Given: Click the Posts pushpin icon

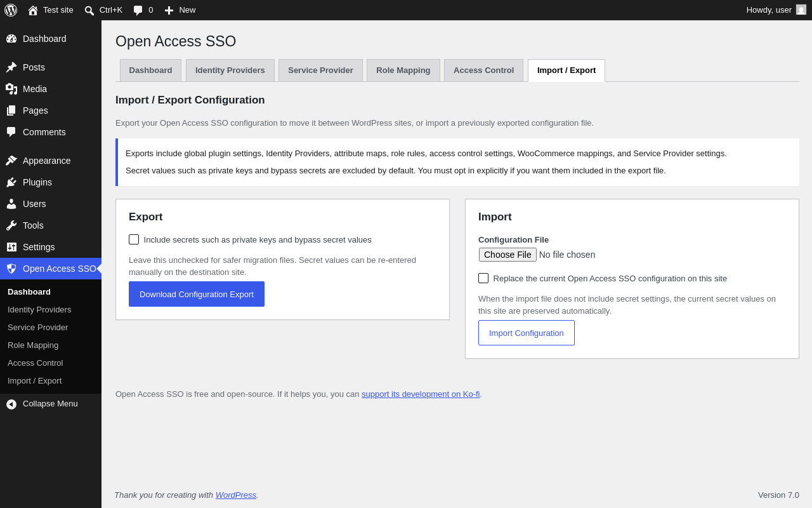Looking at the screenshot, I should point(11,67).
